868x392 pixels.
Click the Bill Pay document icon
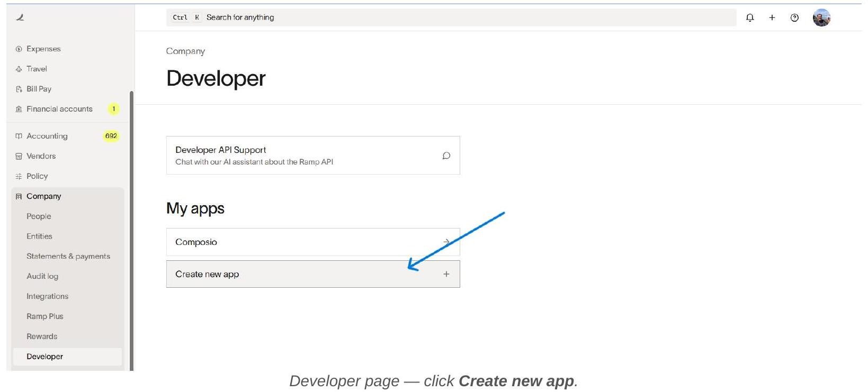pos(19,89)
